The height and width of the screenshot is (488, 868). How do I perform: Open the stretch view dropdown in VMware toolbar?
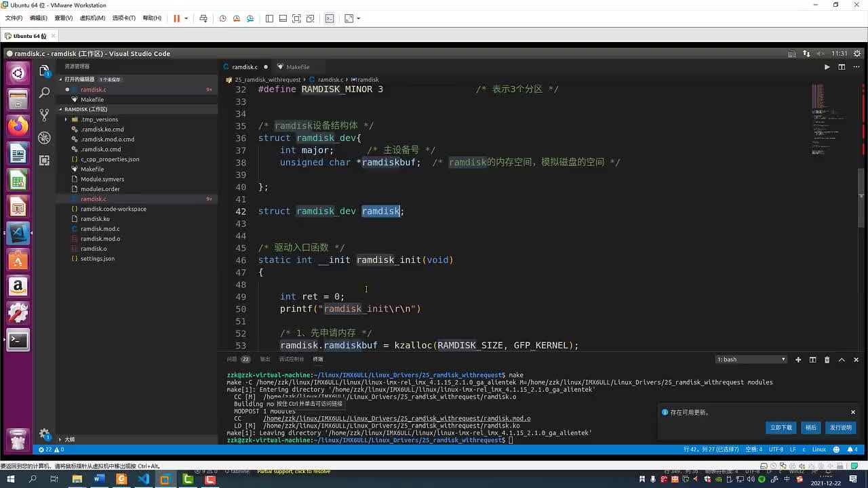point(358,18)
